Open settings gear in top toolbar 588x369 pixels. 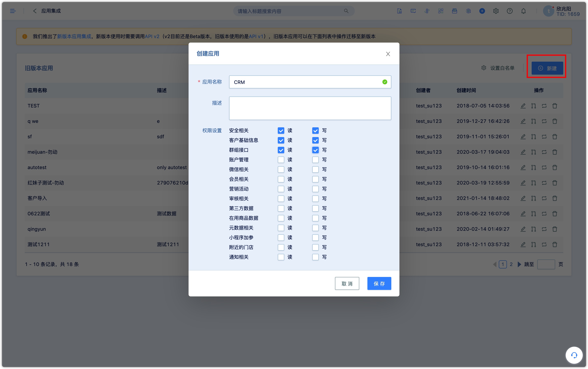[496, 11]
